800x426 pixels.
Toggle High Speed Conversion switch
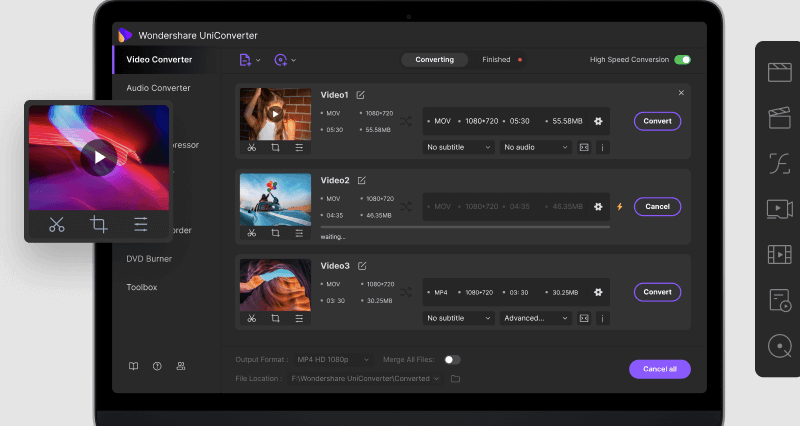pyautogui.click(x=683, y=60)
